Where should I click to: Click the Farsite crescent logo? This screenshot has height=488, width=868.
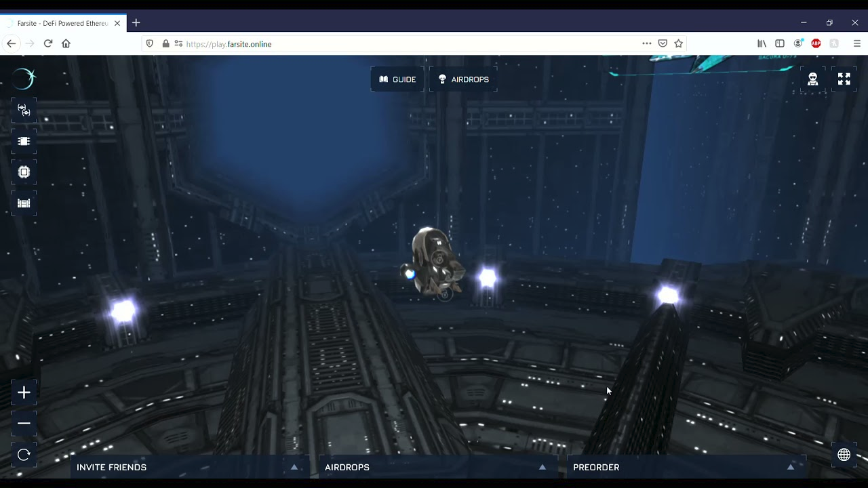pos(24,79)
